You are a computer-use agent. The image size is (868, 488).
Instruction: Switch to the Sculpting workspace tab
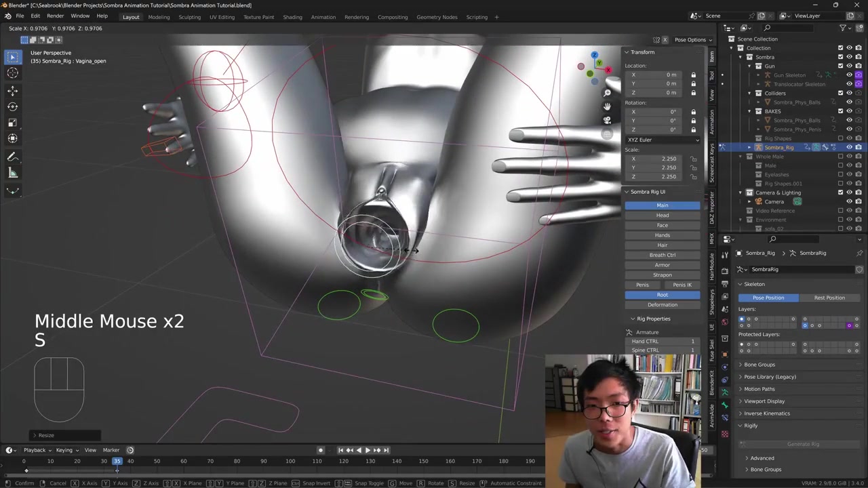click(189, 17)
